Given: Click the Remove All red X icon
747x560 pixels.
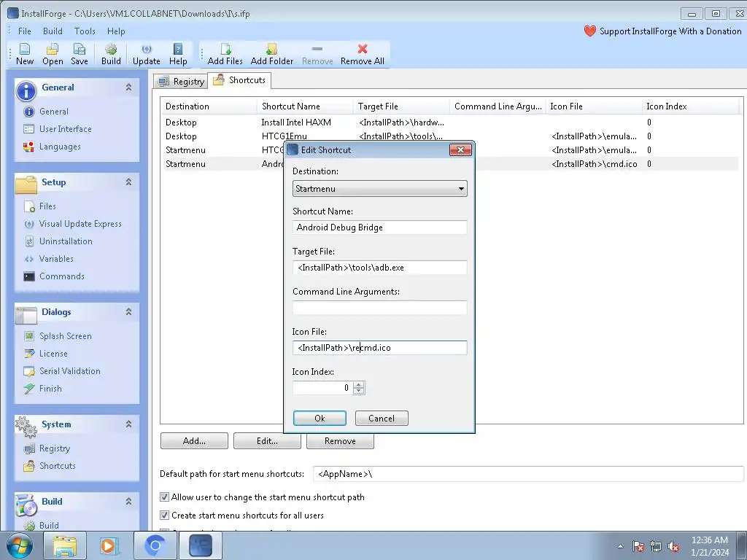Looking at the screenshot, I should coord(363,49).
